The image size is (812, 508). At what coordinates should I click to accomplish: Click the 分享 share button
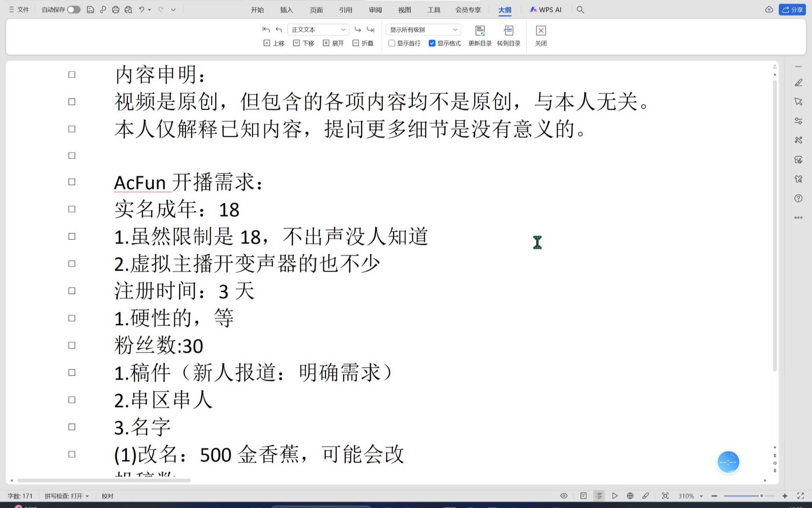click(x=792, y=10)
